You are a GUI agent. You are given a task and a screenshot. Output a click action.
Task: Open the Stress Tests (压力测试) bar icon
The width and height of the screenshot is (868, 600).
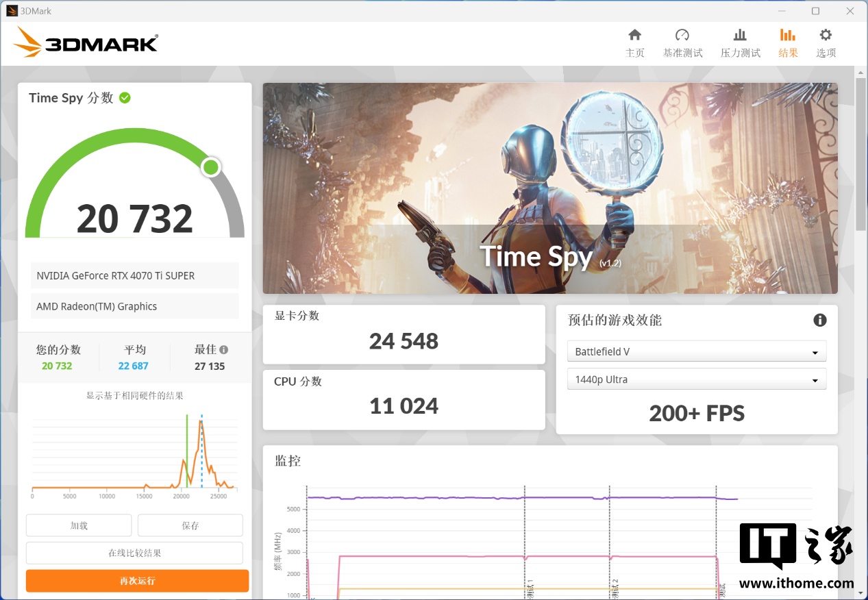click(740, 36)
